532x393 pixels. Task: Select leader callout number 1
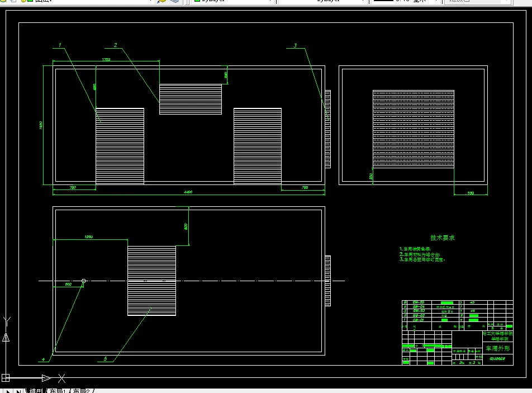click(x=60, y=45)
